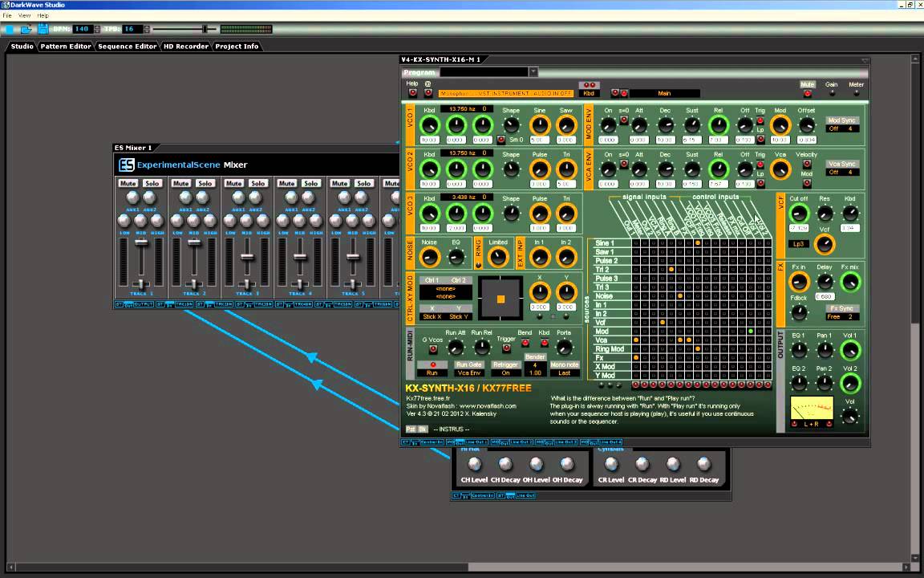924x578 pixels.
Task: Click the Open project folder icon
Action: (x=26, y=28)
